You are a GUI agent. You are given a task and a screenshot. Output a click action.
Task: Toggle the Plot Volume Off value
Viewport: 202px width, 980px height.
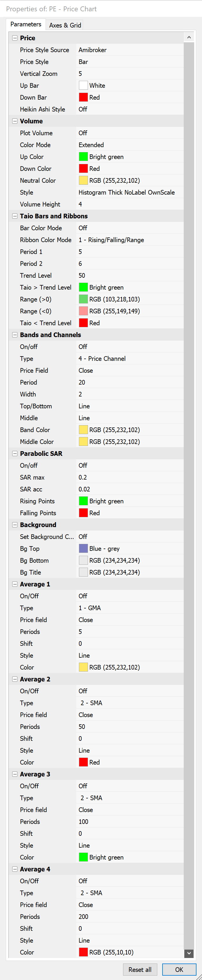(x=129, y=133)
